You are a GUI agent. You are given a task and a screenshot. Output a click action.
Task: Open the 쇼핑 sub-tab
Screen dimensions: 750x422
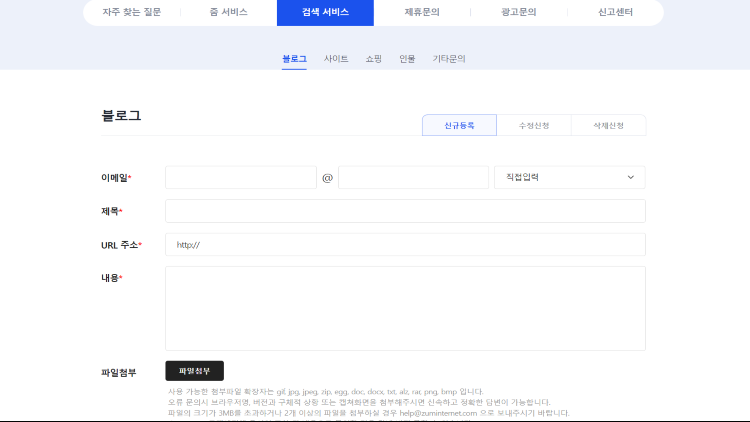(374, 59)
